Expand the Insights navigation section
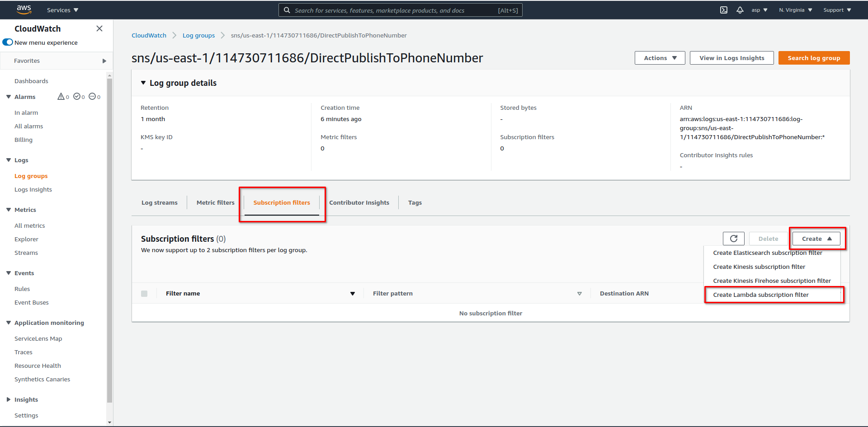868x427 pixels. 9,399
